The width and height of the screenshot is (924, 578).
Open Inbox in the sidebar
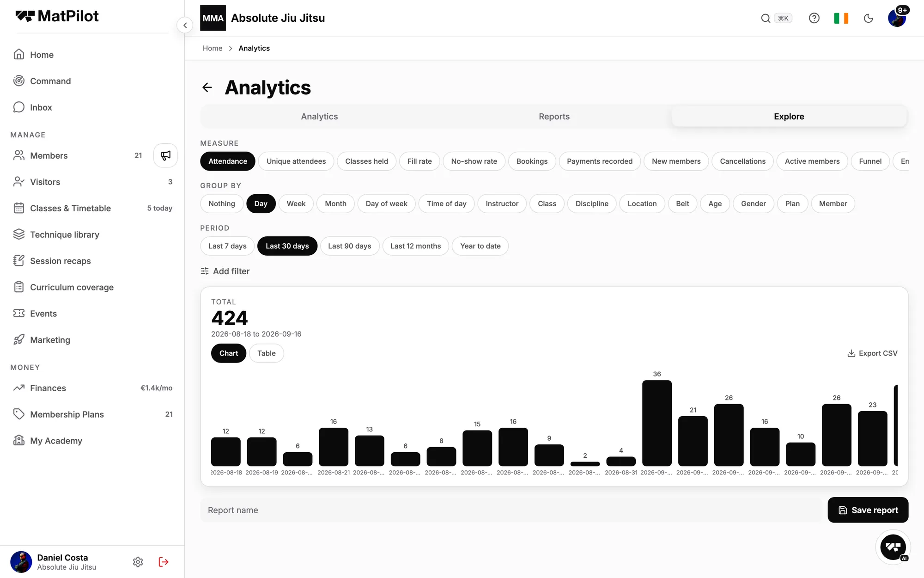pyautogui.click(x=92, y=107)
